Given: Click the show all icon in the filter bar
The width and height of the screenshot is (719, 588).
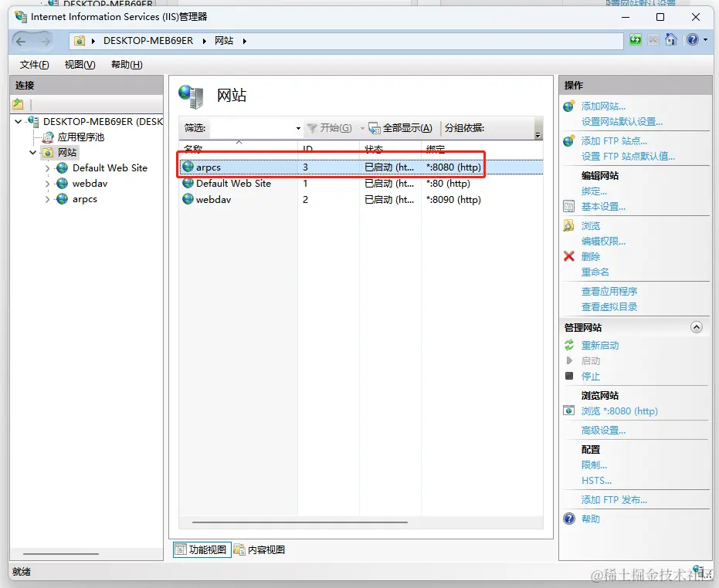Looking at the screenshot, I should (374, 128).
